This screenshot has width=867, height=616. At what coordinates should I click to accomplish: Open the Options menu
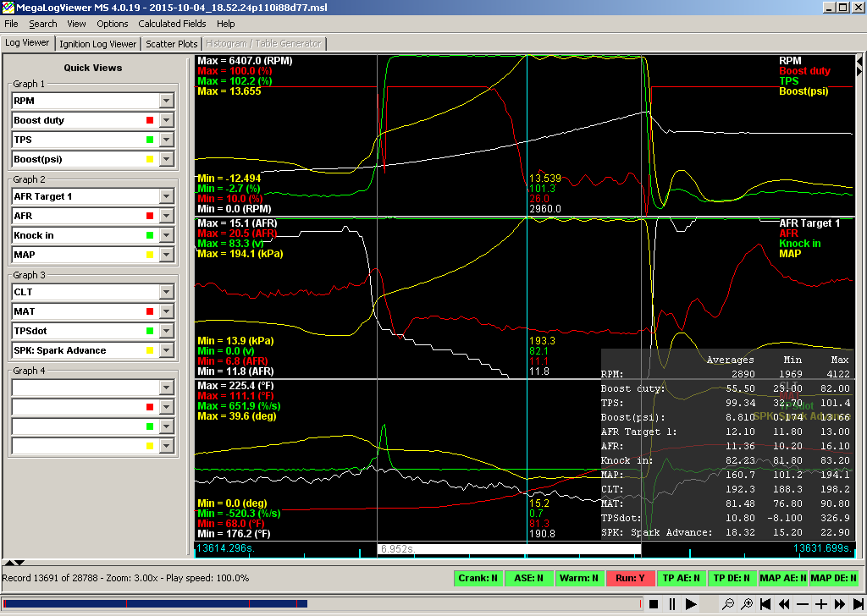(113, 24)
